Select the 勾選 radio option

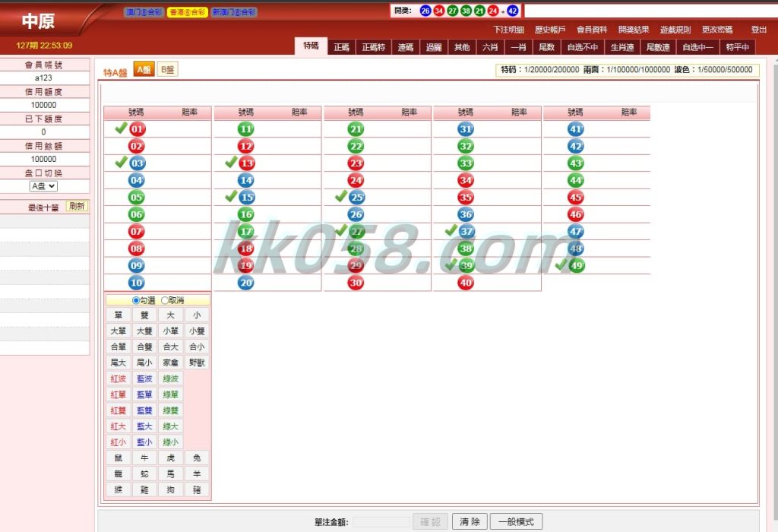pos(136,300)
